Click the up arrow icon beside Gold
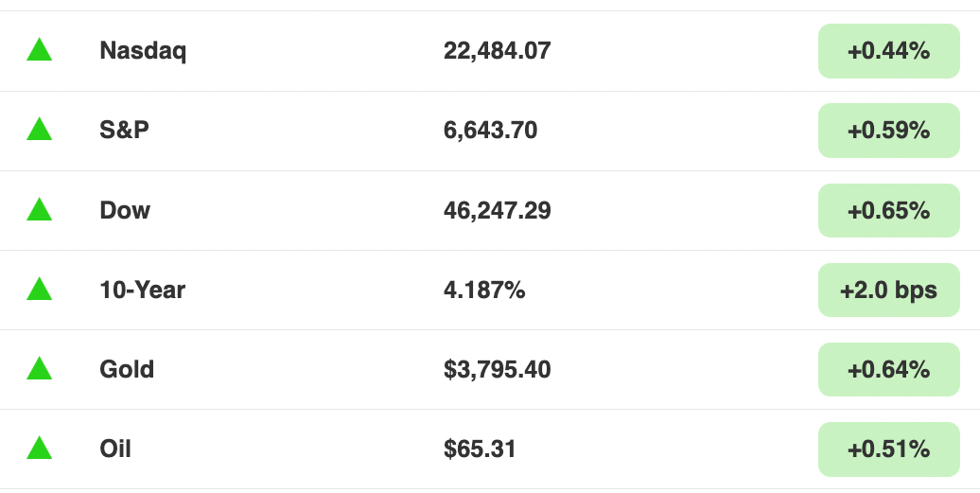Image resolution: width=980 pixels, height=493 pixels. (x=40, y=368)
